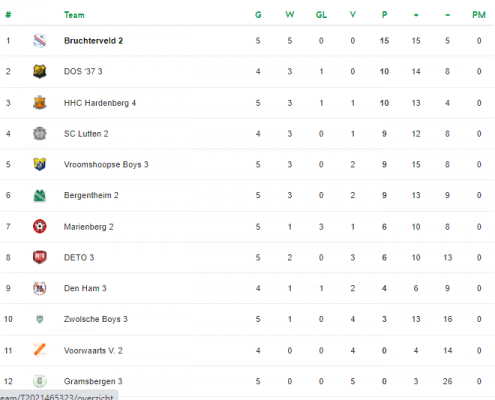Open the Zwolsche Boys 3 team page

(96, 319)
